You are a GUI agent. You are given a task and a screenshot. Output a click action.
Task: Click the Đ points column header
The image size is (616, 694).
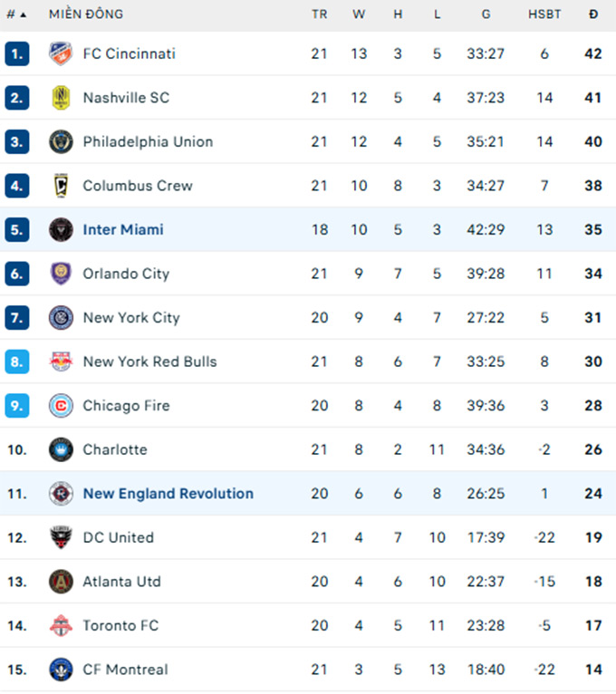pyautogui.click(x=593, y=14)
